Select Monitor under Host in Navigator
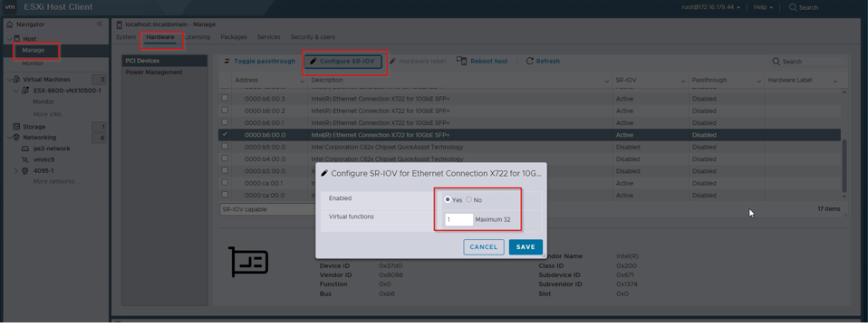Screen dimensions: 868x327 click(33, 63)
